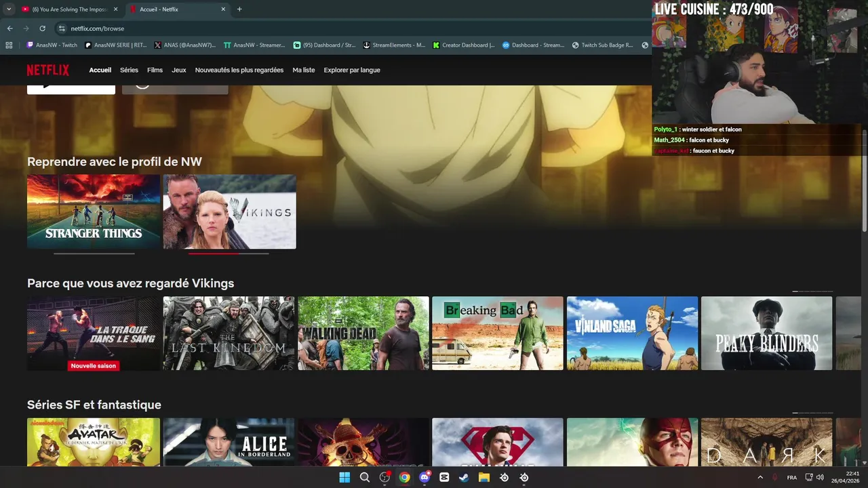Open The Last Kingdom thumbnail

coord(229,333)
